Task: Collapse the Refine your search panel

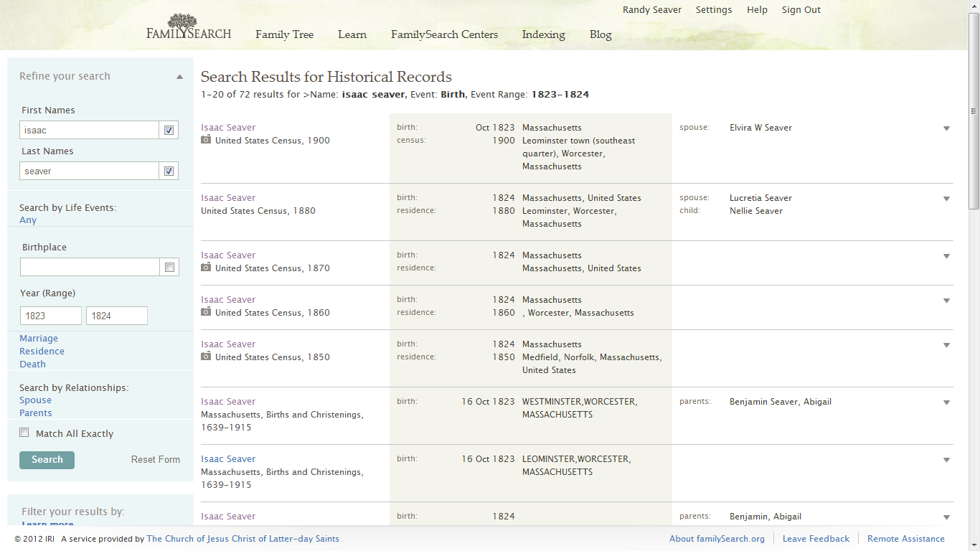Action: tap(179, 75)
